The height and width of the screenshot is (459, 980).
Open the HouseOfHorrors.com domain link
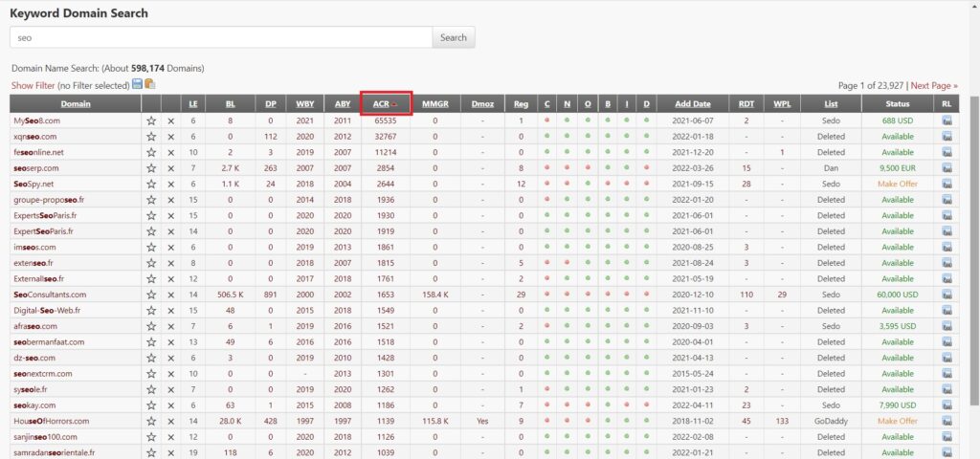(52, 421)
